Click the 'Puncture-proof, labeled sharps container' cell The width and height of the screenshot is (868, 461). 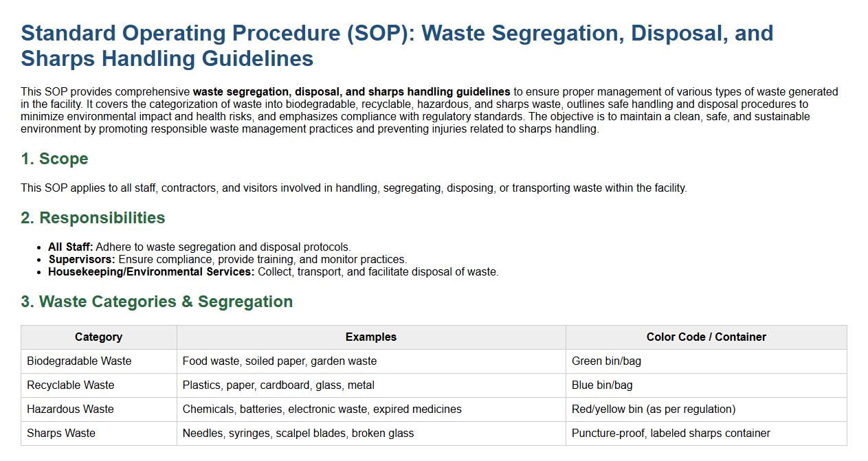click(x=670, y=433)
